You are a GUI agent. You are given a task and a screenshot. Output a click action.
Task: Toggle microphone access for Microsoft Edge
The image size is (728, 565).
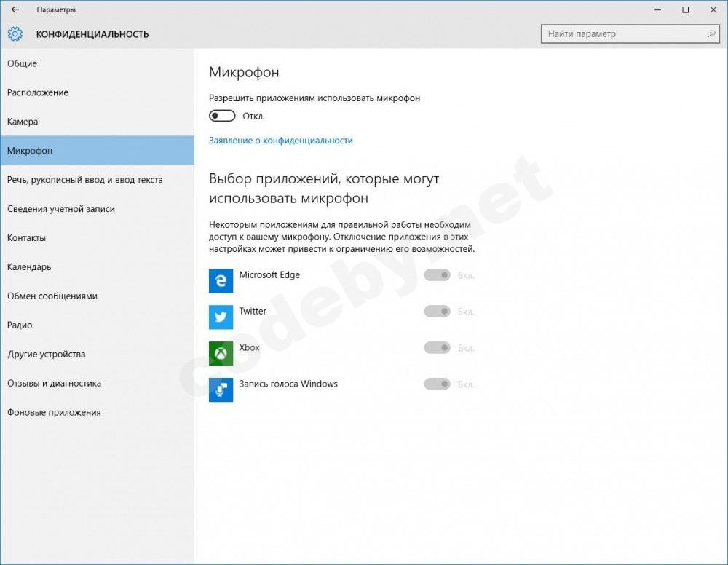click(437, 275)
